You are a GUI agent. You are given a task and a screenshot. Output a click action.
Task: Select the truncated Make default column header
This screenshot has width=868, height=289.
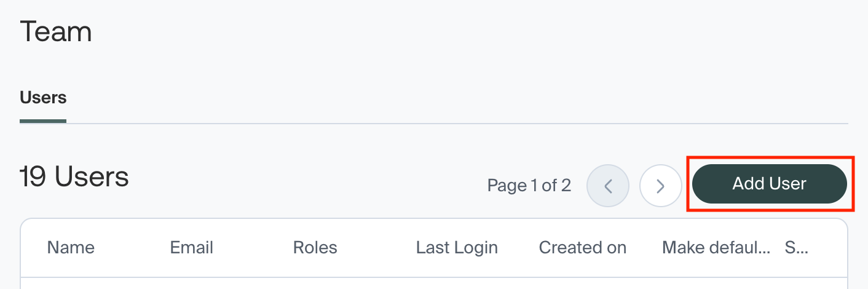point(716,248)
